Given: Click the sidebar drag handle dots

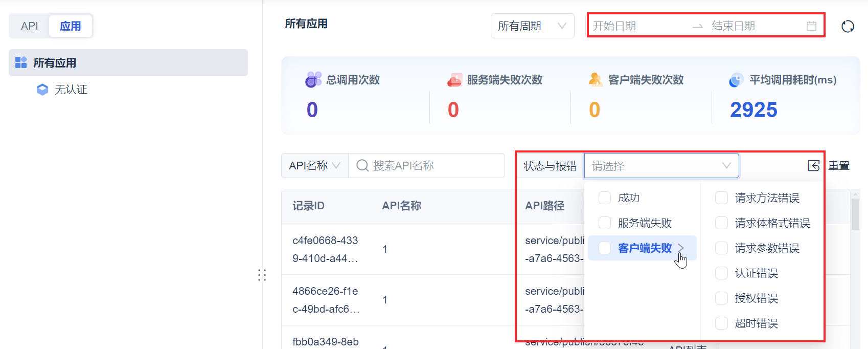Looking at the screenshot, I should pos(262,275).
